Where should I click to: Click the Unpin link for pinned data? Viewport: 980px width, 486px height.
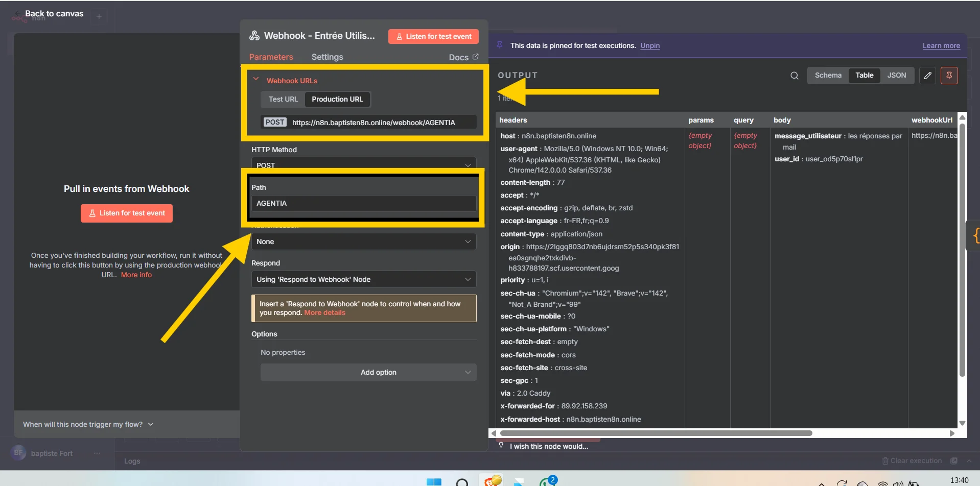pyautogui.click(x=649, y=45)
